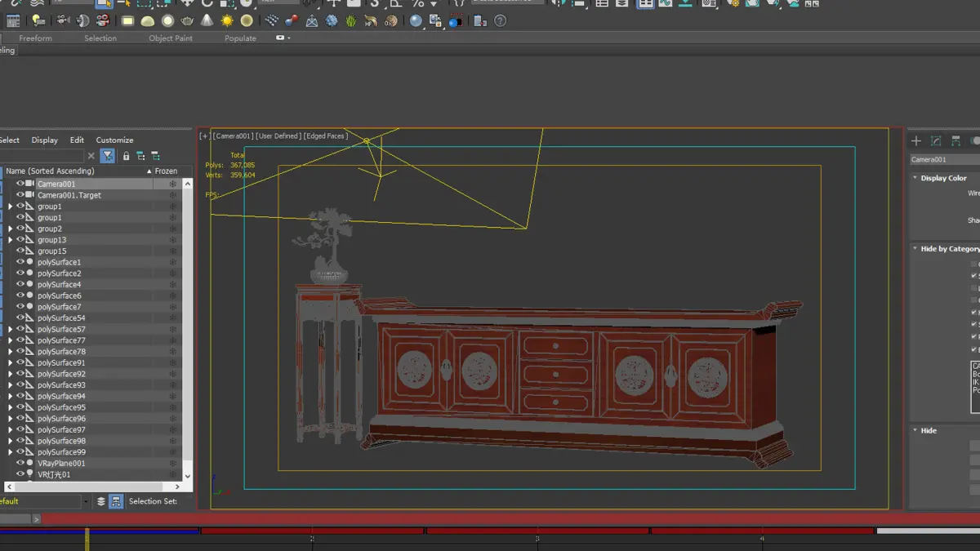Open the Hierarchy panel tab icon

point(955,141)
